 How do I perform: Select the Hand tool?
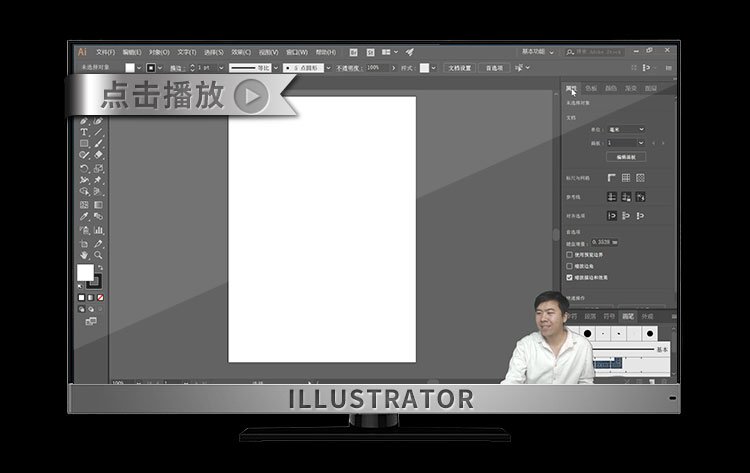84,255
